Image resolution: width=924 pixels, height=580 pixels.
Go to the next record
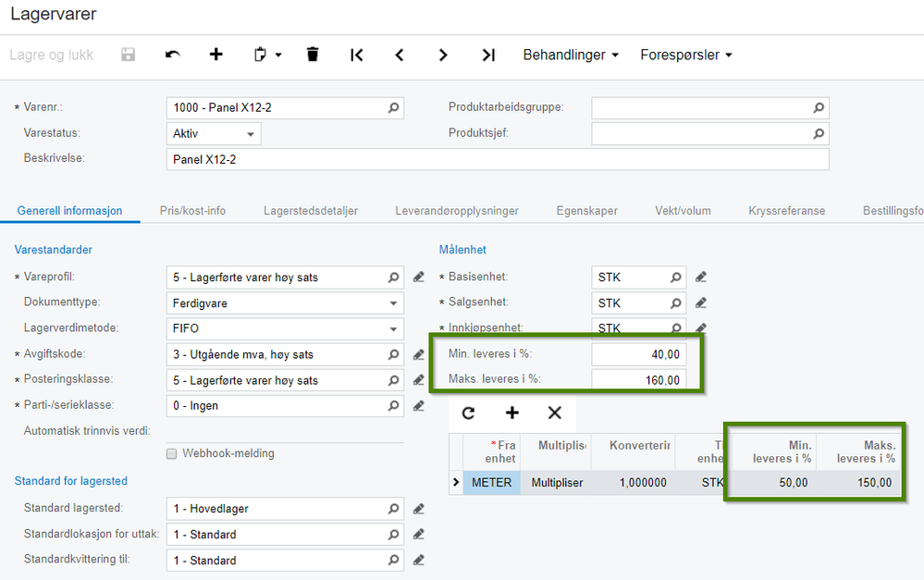tap(443, 56)
